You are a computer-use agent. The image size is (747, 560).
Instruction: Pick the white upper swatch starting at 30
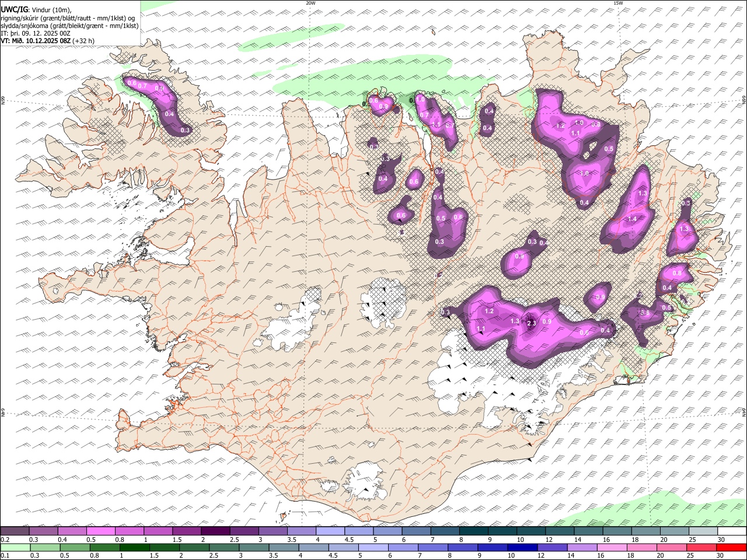coord(732,531)
